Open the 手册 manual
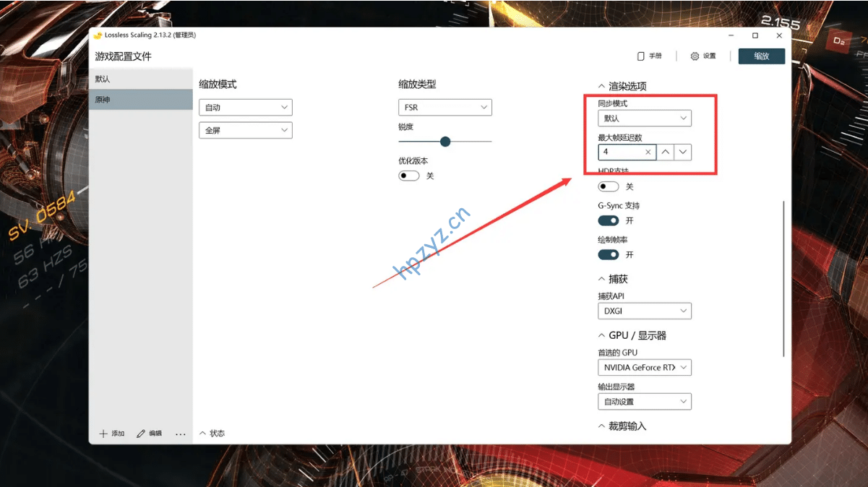Screen dimensions: 868x487 [x=649, y=56]
